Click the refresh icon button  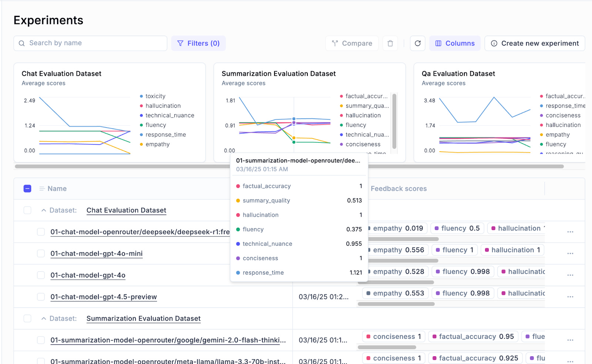click(x=418, y=43)
